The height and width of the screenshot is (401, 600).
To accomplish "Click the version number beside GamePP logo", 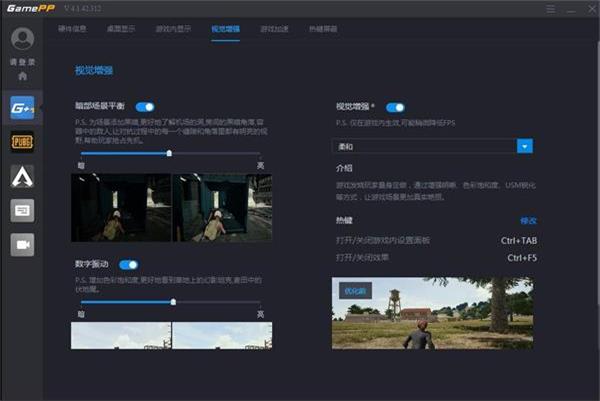I will (x=83, y=8).
